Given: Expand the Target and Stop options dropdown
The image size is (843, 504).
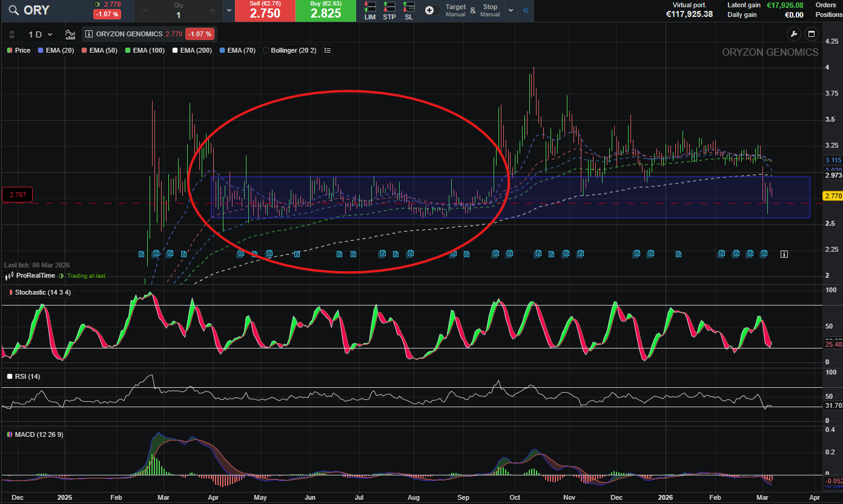Looking at the screenshot, I should (x=511, y=10).
